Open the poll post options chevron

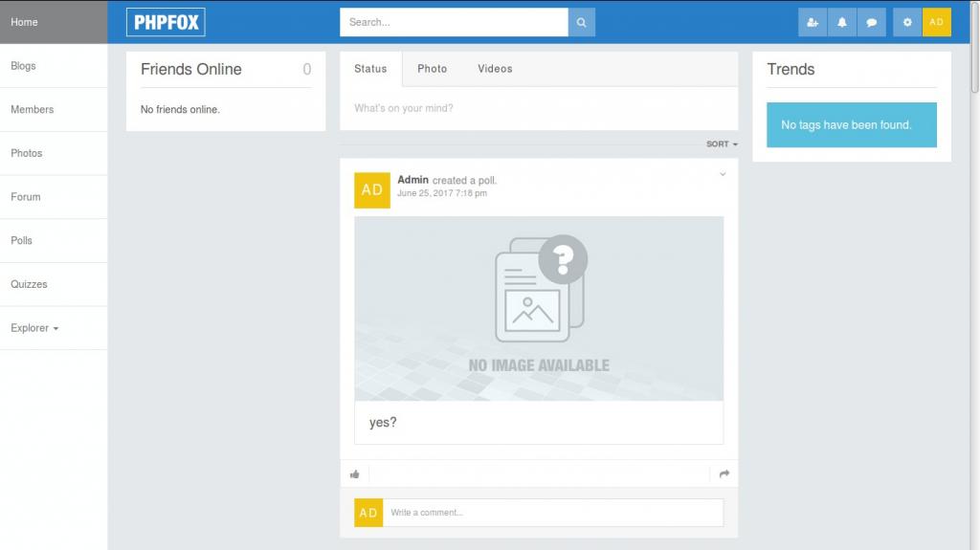click(x=723, y=174)
